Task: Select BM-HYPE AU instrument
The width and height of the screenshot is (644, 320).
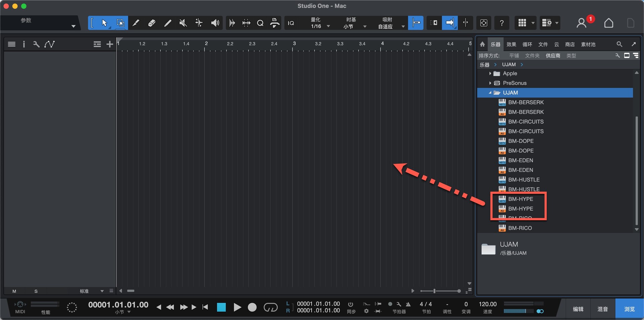Action: [521, 209]
